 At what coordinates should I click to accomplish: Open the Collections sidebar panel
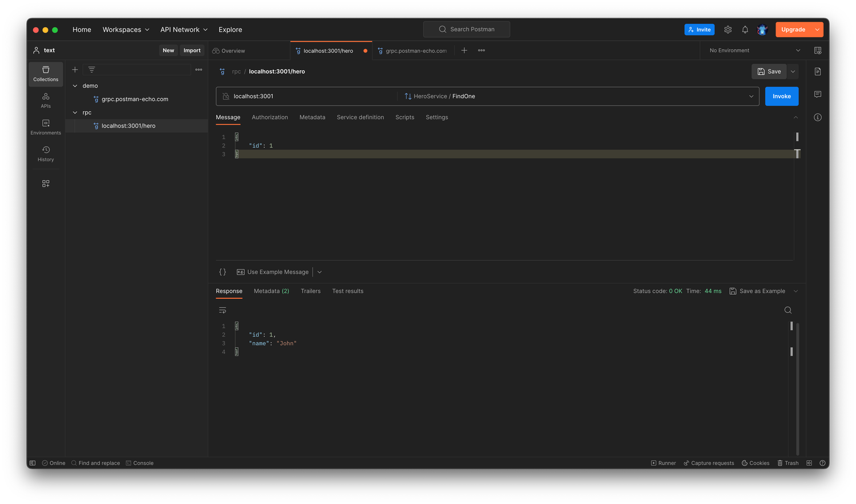[46, 74]
